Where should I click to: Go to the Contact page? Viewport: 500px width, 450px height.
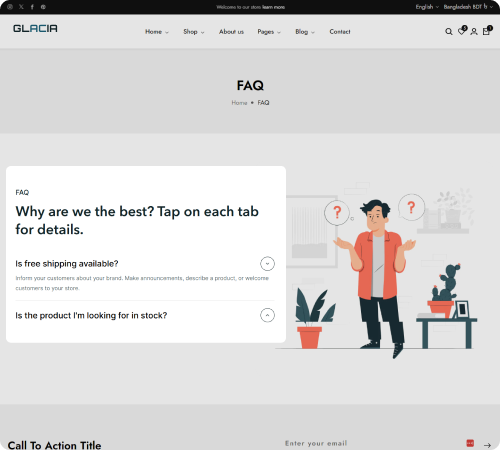340,32
